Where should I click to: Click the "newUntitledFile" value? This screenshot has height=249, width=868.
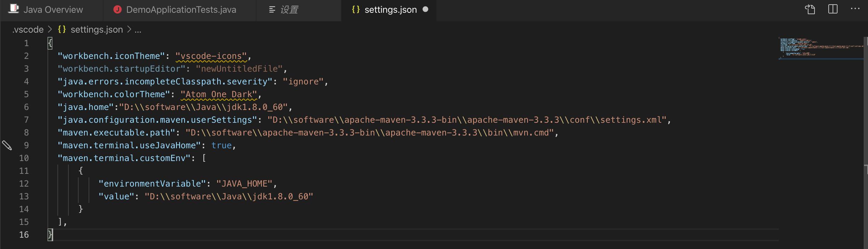point(239,69)
